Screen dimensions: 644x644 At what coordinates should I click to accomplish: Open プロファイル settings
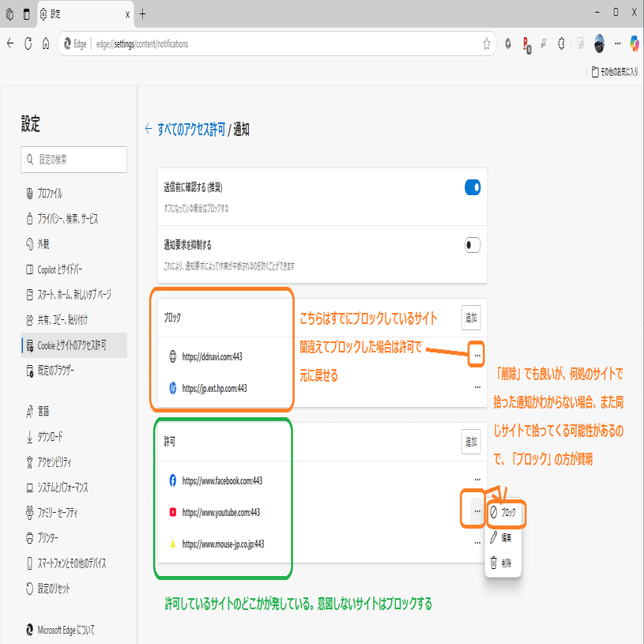pos(74,194)
